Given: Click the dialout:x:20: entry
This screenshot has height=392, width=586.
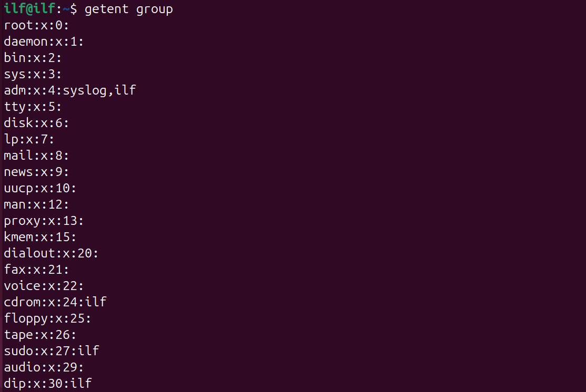Looking at the screenshot, I should tap(51, 253).
